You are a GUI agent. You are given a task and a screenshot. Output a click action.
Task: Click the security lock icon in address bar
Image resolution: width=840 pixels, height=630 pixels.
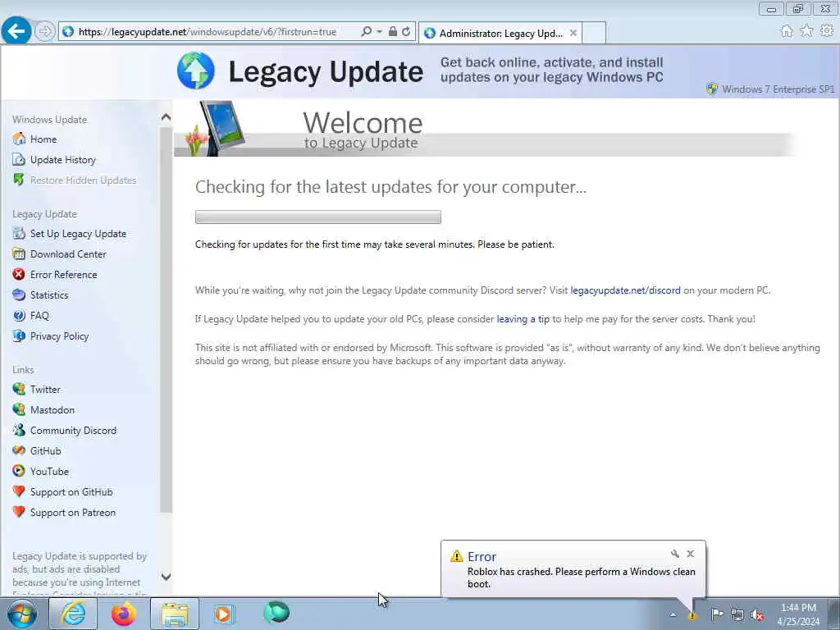[x=393, y=32]
